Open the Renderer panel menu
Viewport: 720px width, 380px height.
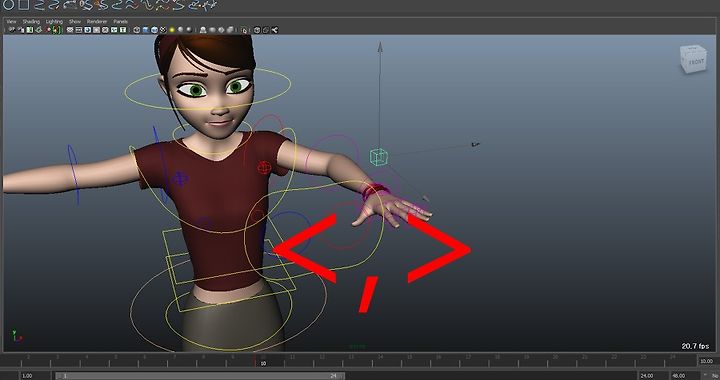coord(97,22)
